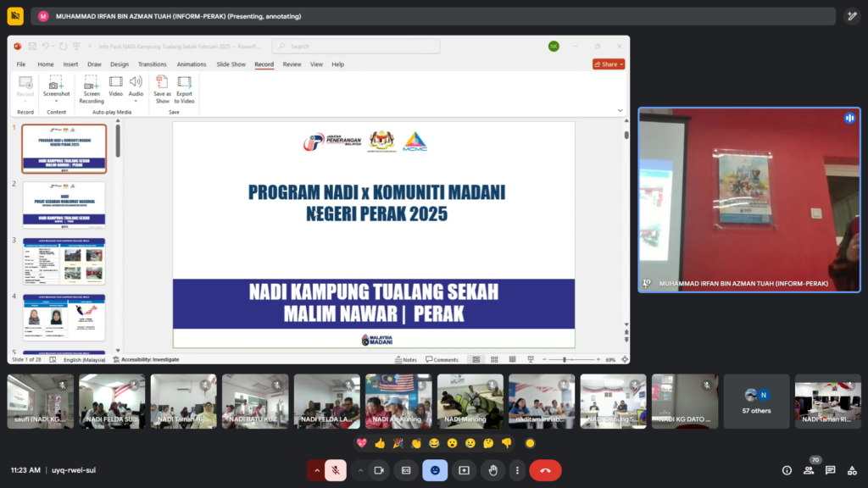Switch to Reading View icon

click(x=513, y=359)
